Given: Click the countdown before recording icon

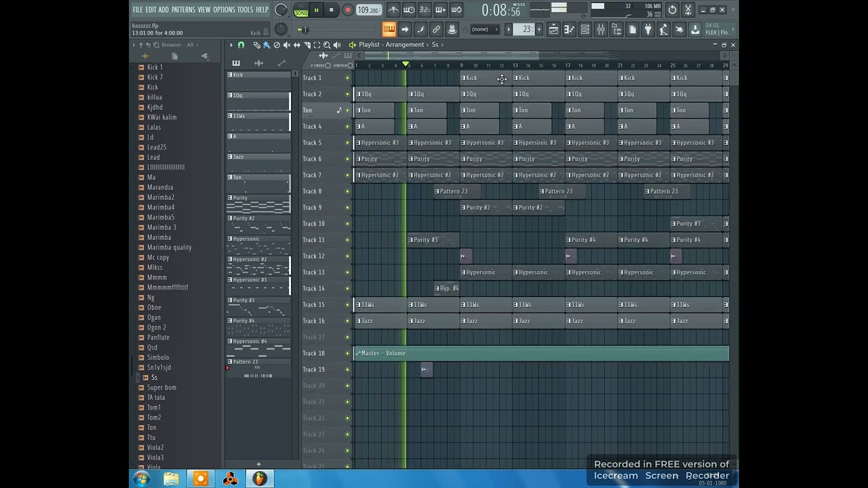Looking at the screenshot, I should tap(425, 10).
